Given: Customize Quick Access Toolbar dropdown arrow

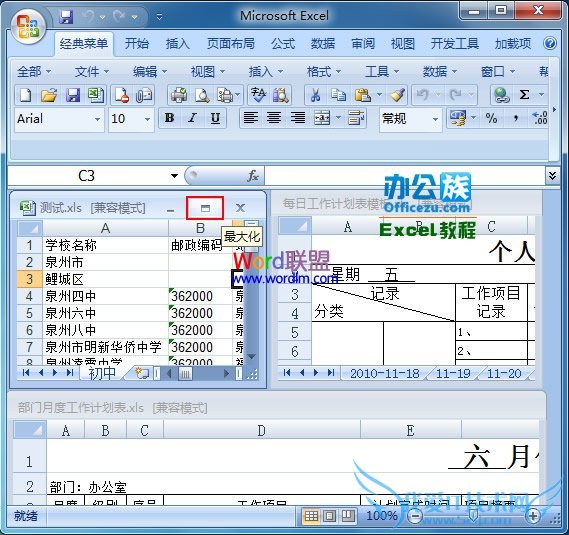Looking at the screenshot, I should (159, 17).
